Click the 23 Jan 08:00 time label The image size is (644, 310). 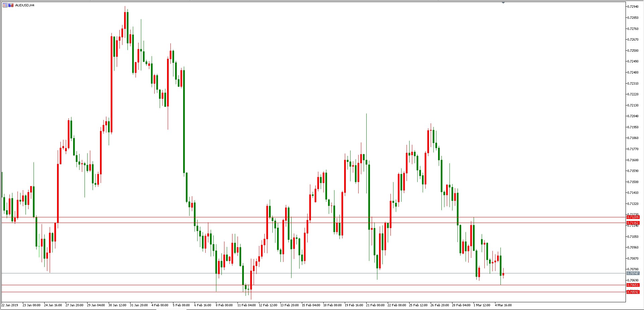coord(32,305)
